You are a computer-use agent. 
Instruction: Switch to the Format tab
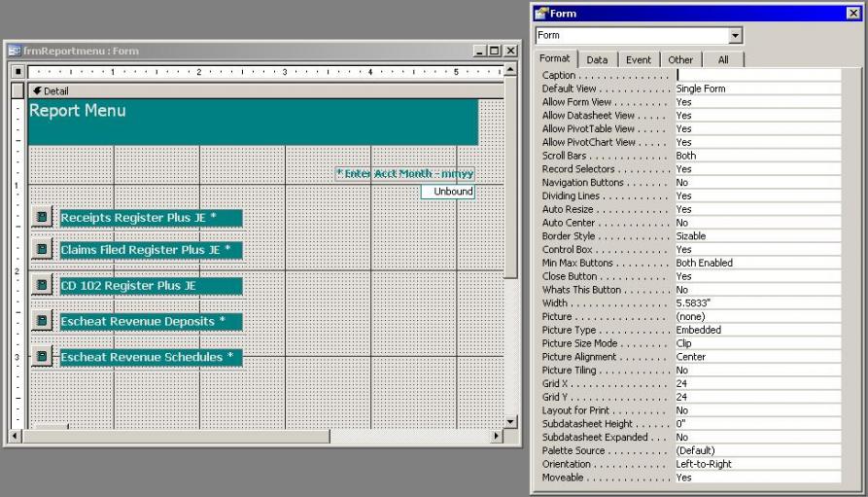coord(555,58)
